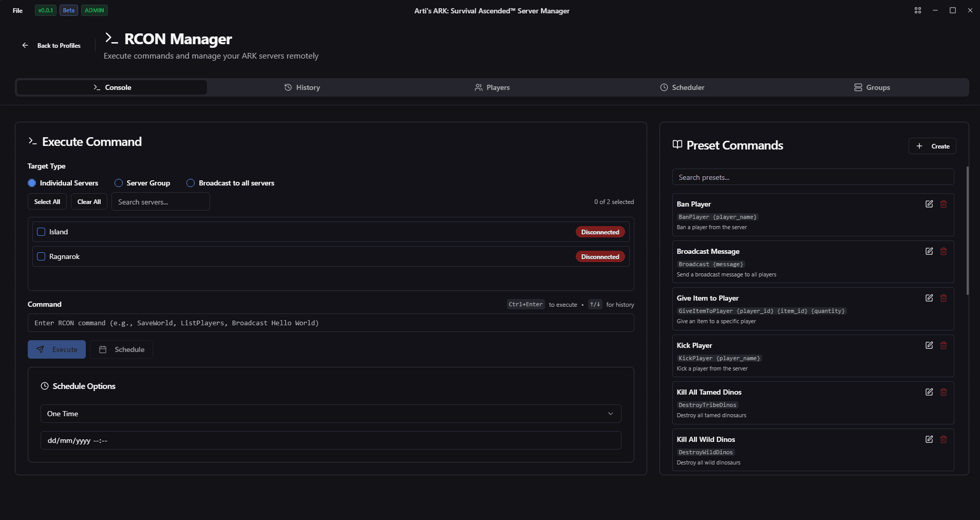980x520 pixels.
Task: Go to the Scheduler tab
Action: (682, 87)
